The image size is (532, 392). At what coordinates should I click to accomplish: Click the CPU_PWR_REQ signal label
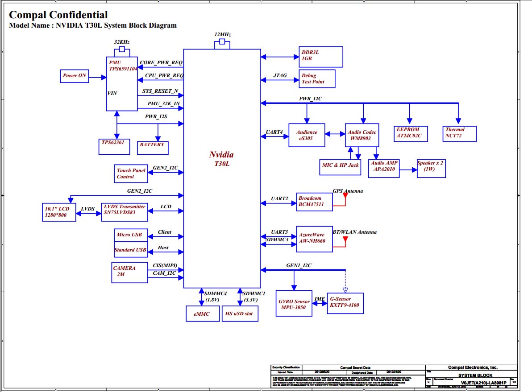click(164, 75)
